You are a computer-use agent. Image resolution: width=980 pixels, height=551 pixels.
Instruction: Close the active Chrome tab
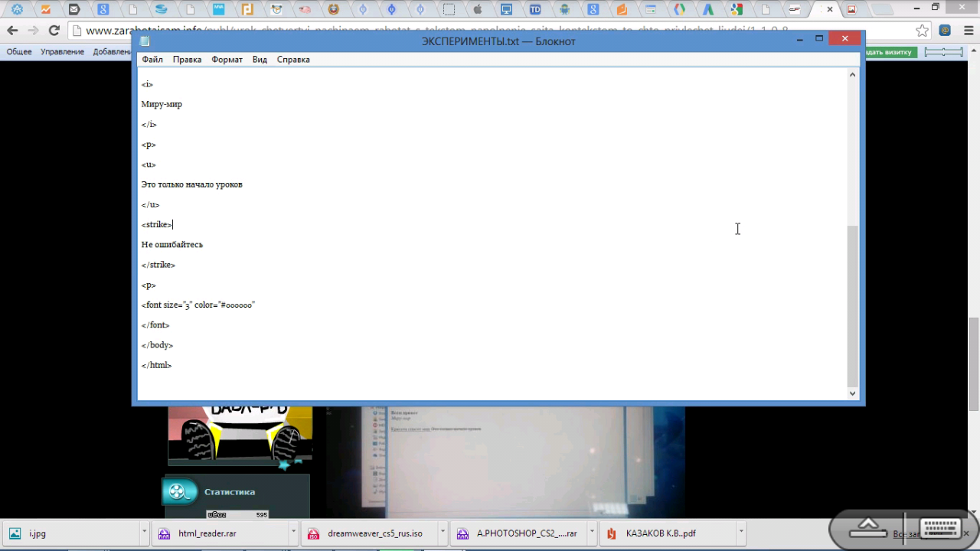coord(830,10)
